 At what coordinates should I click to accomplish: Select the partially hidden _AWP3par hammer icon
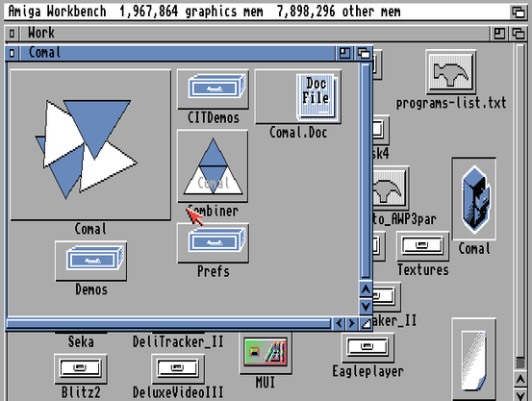pyautogui.click(x=391, y=188)
